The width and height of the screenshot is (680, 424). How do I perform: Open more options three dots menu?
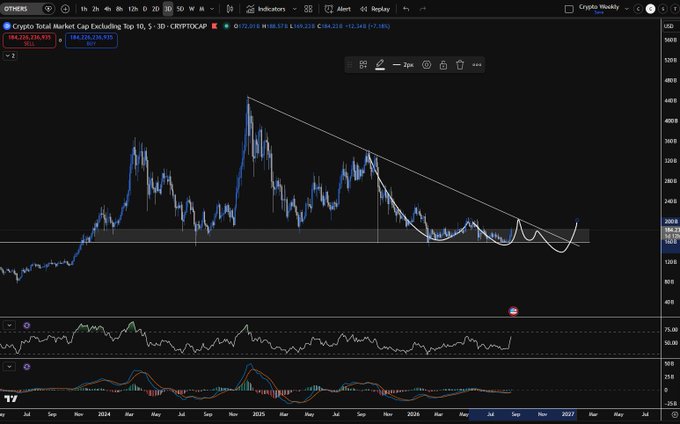tap(477, 65)
